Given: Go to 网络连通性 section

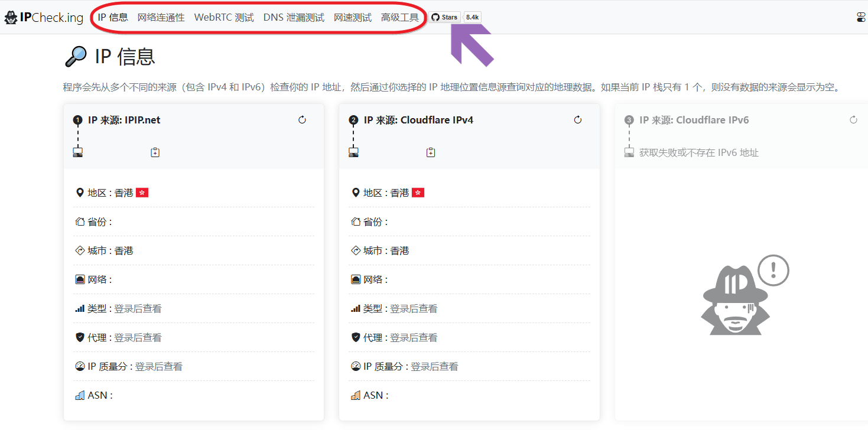Looking at the screenshot, I should [161, 17].
